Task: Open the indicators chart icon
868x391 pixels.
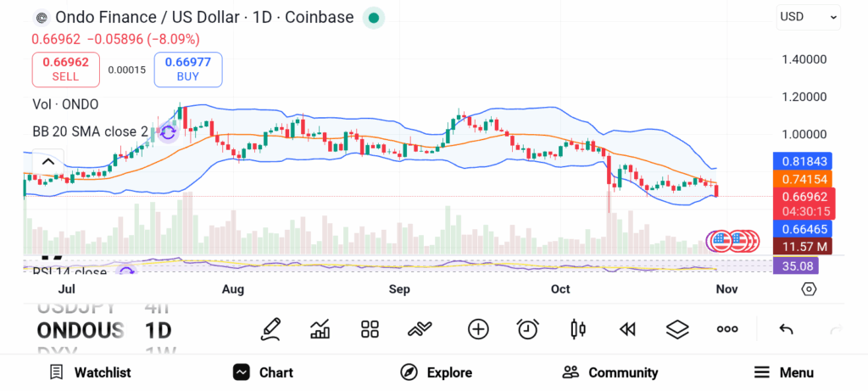Action: point(320,329)
